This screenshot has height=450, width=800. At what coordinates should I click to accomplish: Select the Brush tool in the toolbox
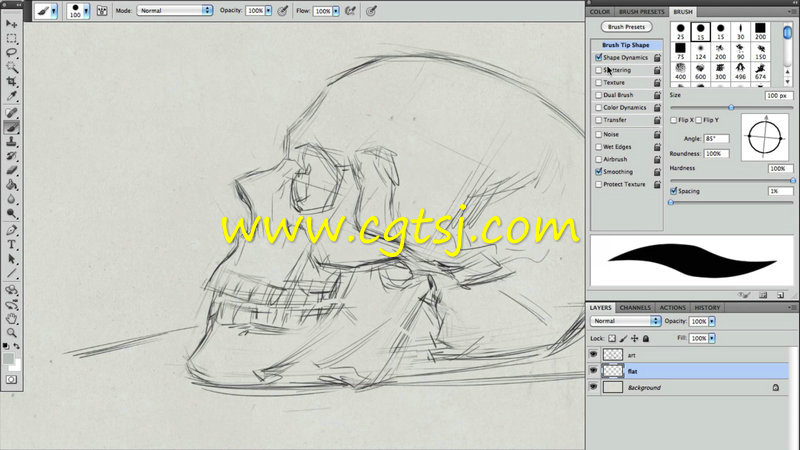[x=11, y=128]
